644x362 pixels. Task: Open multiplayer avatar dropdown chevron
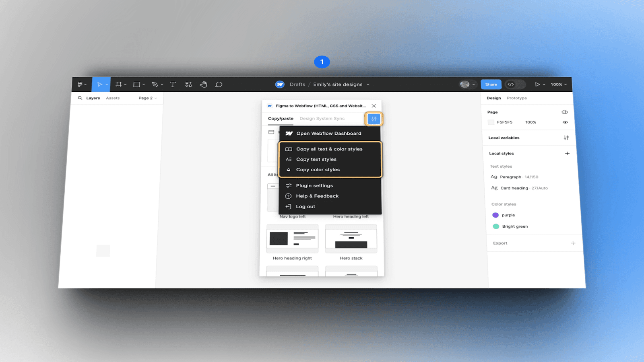tap(474, 84)
